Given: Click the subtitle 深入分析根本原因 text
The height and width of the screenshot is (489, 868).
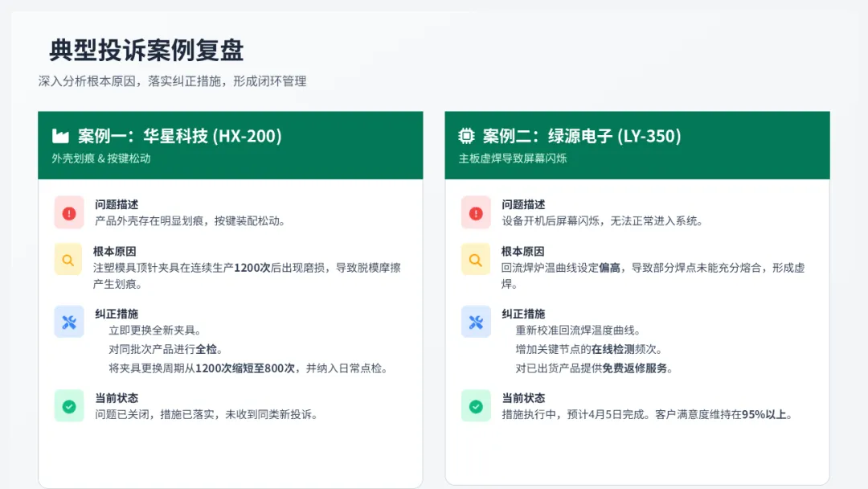Looking at the screenshot, I should tap(172, 81).
